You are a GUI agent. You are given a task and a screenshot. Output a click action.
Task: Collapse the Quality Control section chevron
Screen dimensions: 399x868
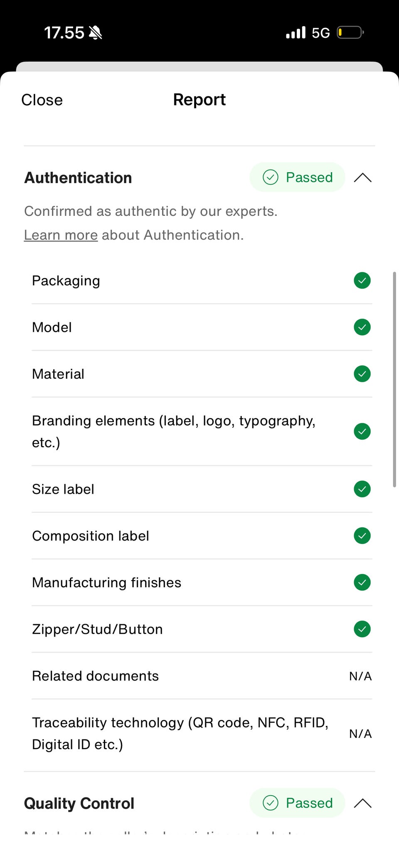[x=362, y=803]
